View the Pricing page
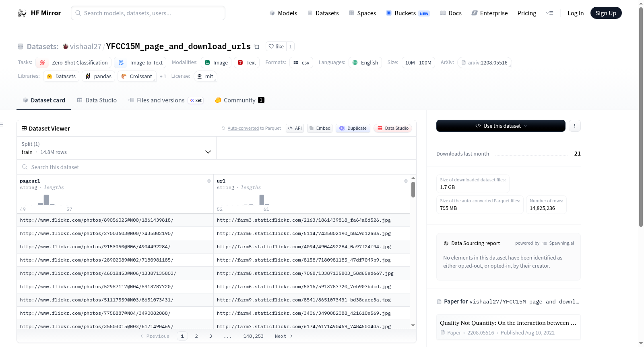 tap(527, 13)
